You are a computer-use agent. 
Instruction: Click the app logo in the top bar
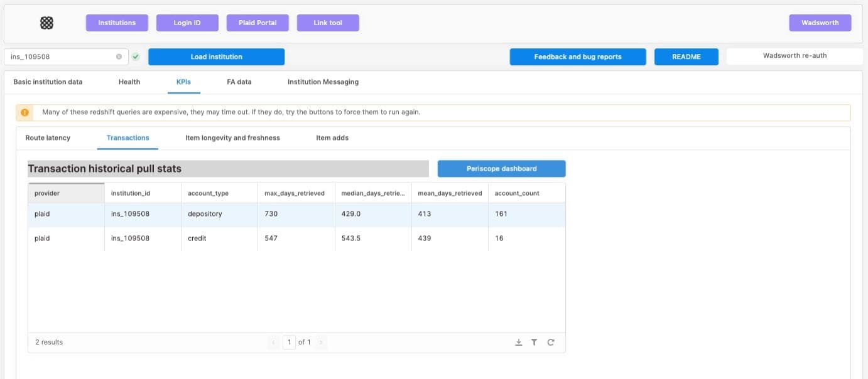(x=46, y=23)
